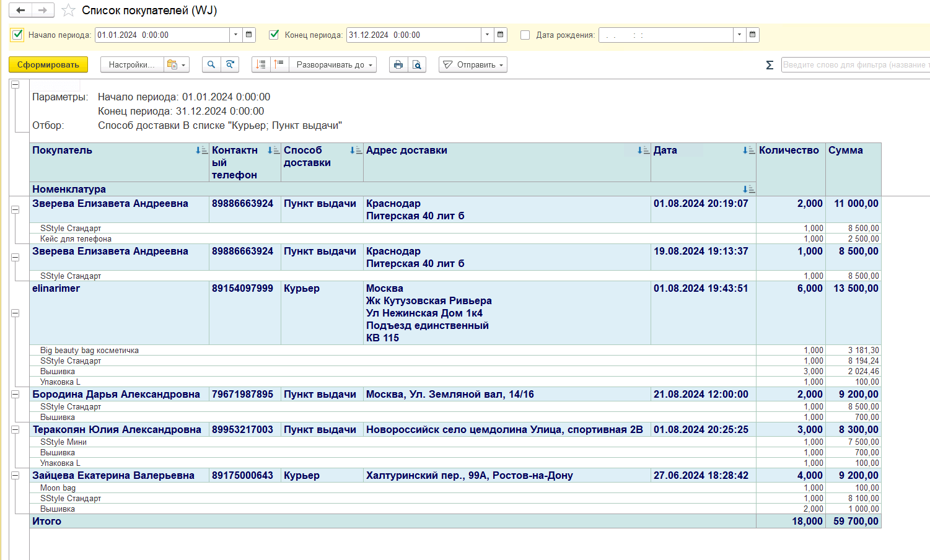This screenshot has width=930, height=560.
Task: Click the Дата column sort icon
Action: tap(748, 151)
